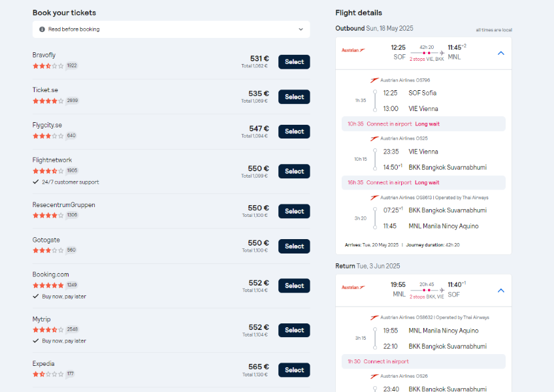Click ResecentrumGruppen's star rating
Viewport: 554px width, 392px height.
coord(48,215)
